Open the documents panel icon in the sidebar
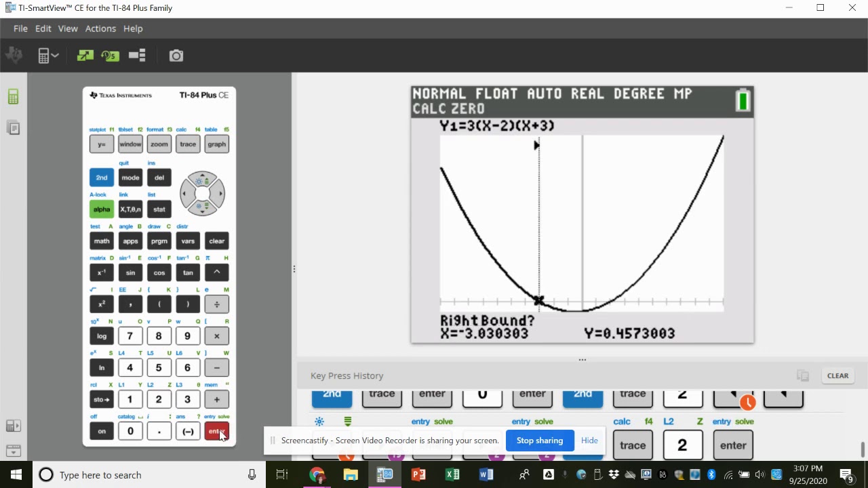The width and height of the screenshot is (868, 488). [13, 127]
